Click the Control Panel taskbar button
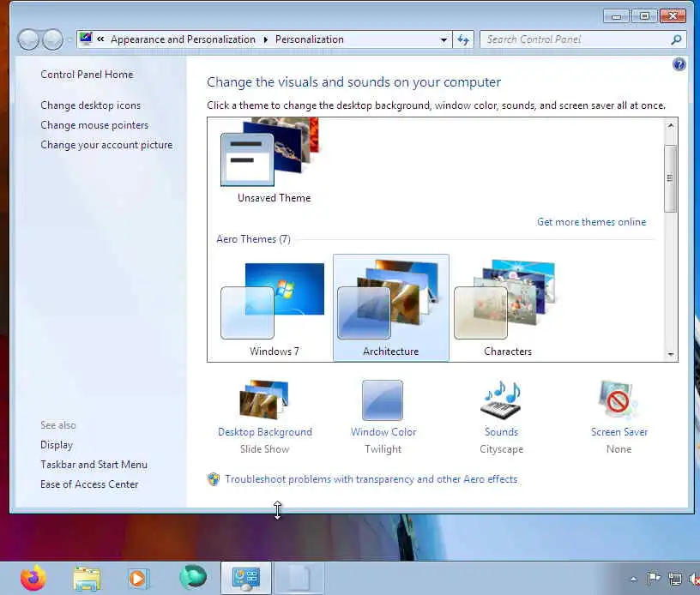This screenshot has width=700, height=595. (246, 578)
